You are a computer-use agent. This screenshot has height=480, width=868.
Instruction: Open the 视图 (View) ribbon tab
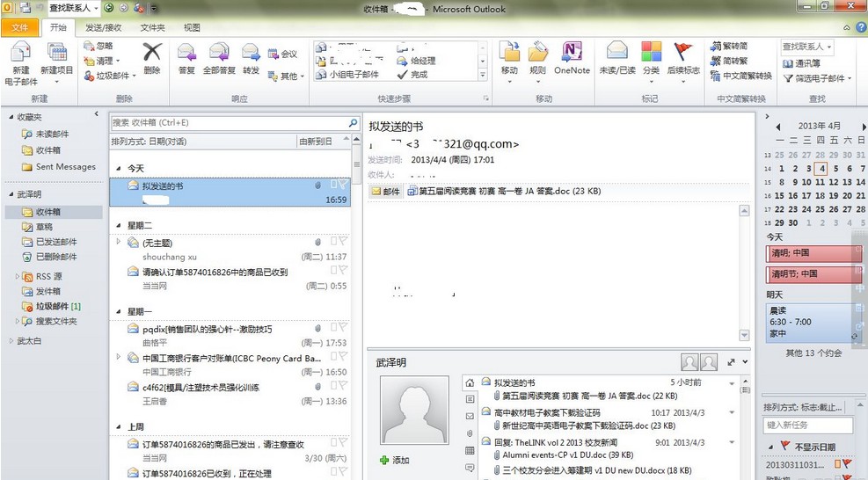[192, 27]
